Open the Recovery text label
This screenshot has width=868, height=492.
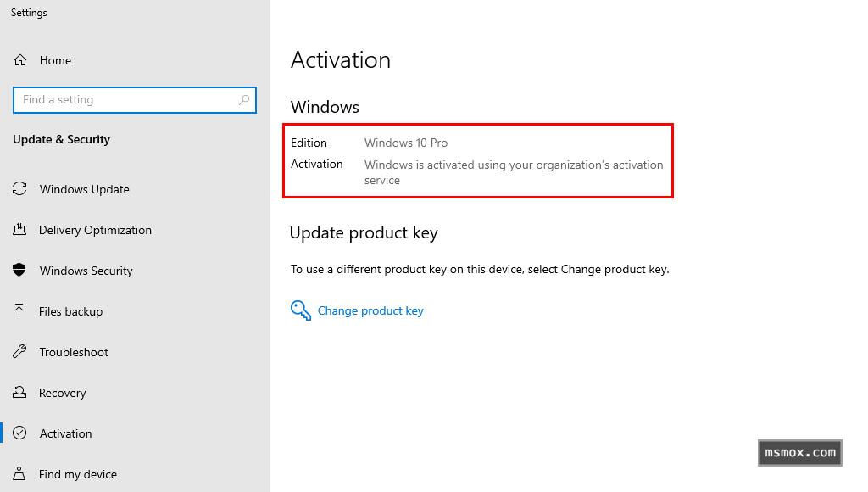click(x=63, y=393)
